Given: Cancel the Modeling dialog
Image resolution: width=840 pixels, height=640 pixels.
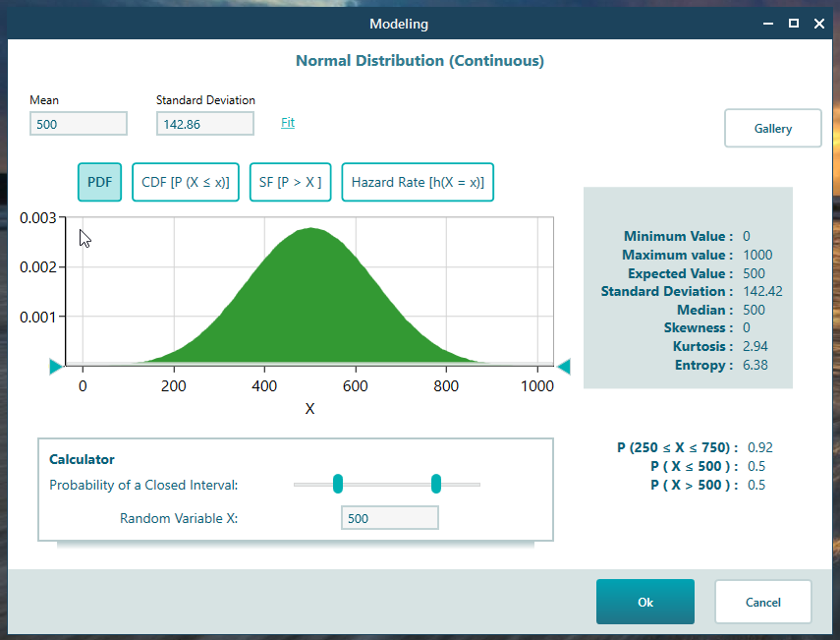Looking at the screenshot, I should point(762,601).
